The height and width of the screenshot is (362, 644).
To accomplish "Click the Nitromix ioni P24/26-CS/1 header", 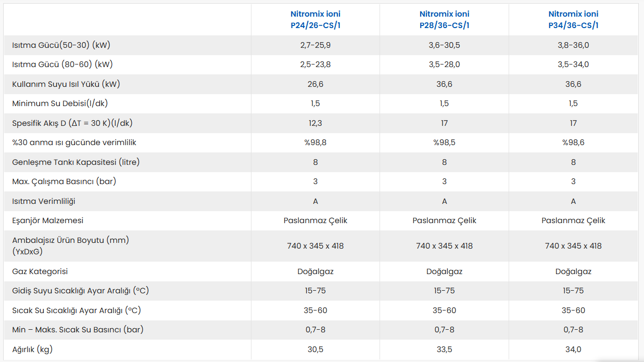I will click(315, 20).
